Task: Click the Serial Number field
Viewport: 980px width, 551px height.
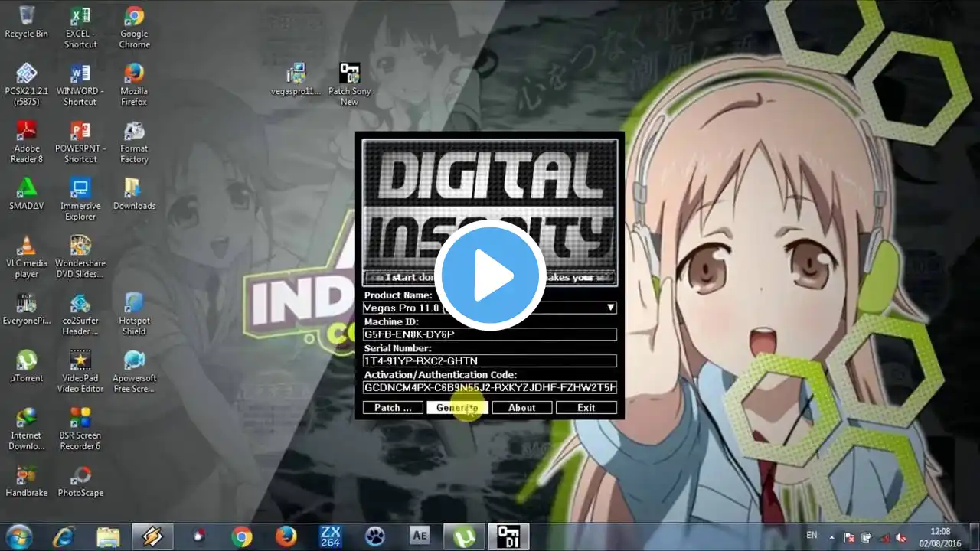Action: coord(490,360)
